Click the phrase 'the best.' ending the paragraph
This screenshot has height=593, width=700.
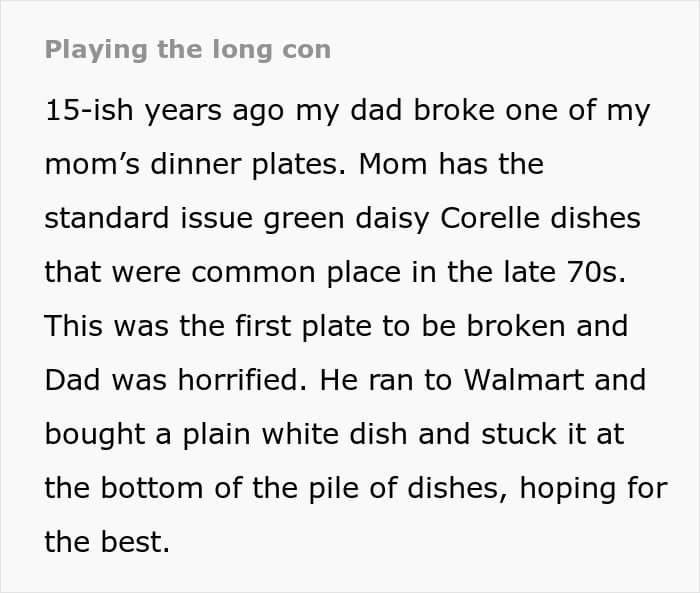(x=107, y=542)
